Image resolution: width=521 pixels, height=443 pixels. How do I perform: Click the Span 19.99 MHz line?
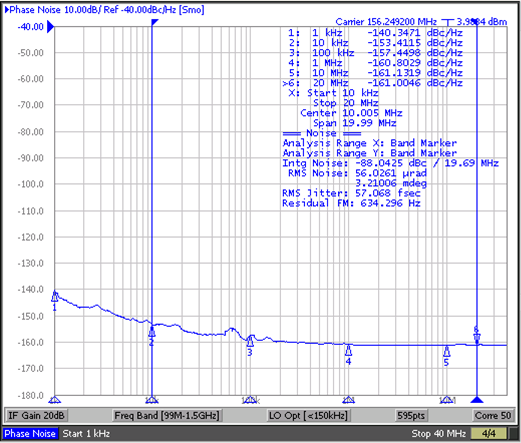coord(355,123)
